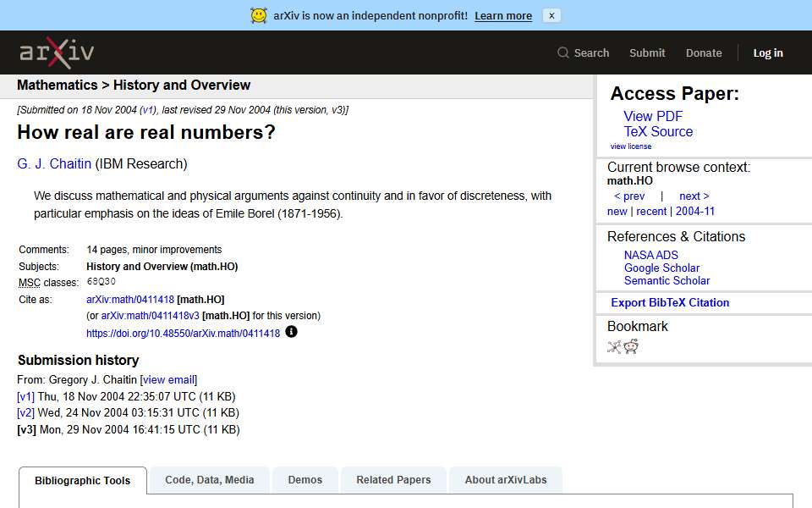Switch to the Related Papers tab

click(393, 480)
